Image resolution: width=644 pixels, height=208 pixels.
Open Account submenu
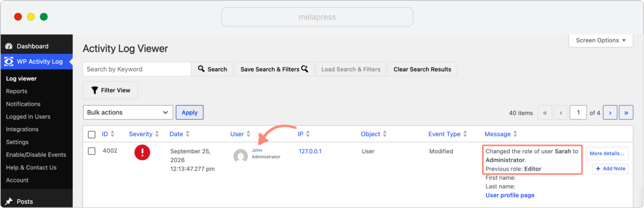(x=17, y=180)
